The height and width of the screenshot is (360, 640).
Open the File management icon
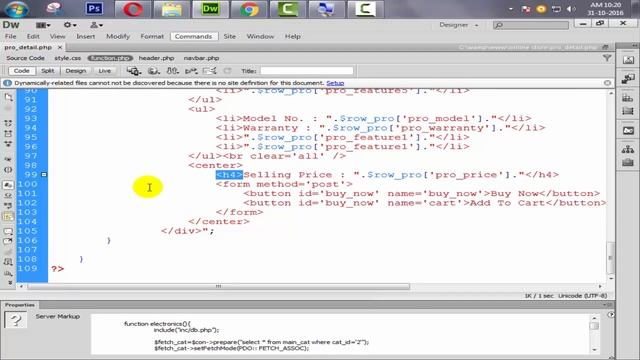pos(173,71)
